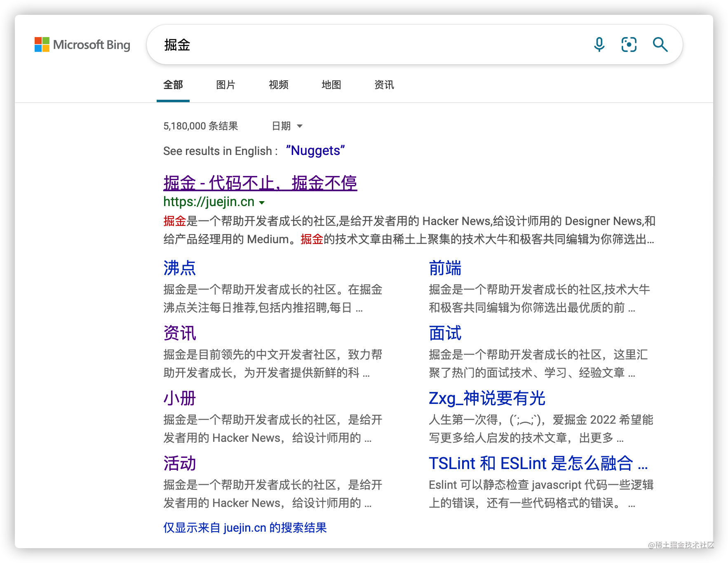Expand the 日期 date filter dropdown
The height and width of the screenshot is (563, 728).
point(287,126)
